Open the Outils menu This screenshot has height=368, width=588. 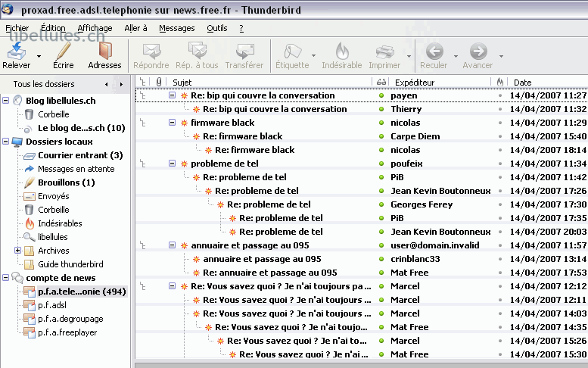(216, 28)
